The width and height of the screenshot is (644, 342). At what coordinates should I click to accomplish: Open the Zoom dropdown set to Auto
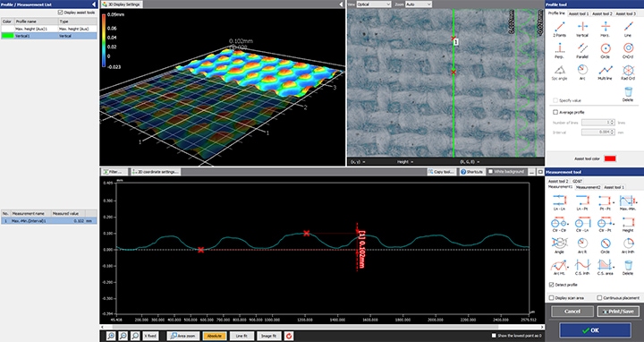point(419,4)
